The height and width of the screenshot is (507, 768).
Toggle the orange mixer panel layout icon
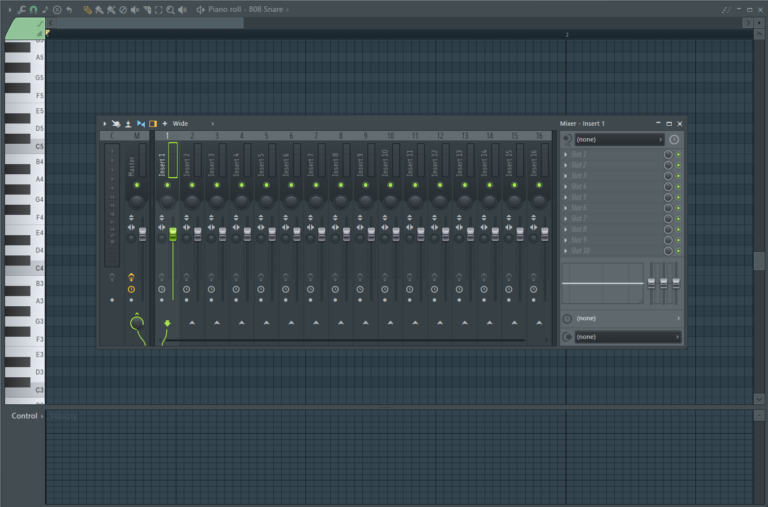click(153, 124)
